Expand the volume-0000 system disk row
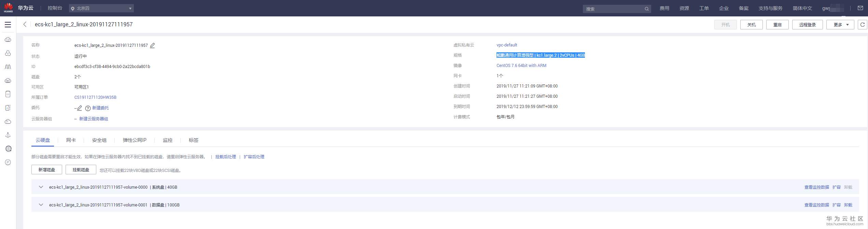Viewport: 868px width, 229px height. [x=41, y=187]
